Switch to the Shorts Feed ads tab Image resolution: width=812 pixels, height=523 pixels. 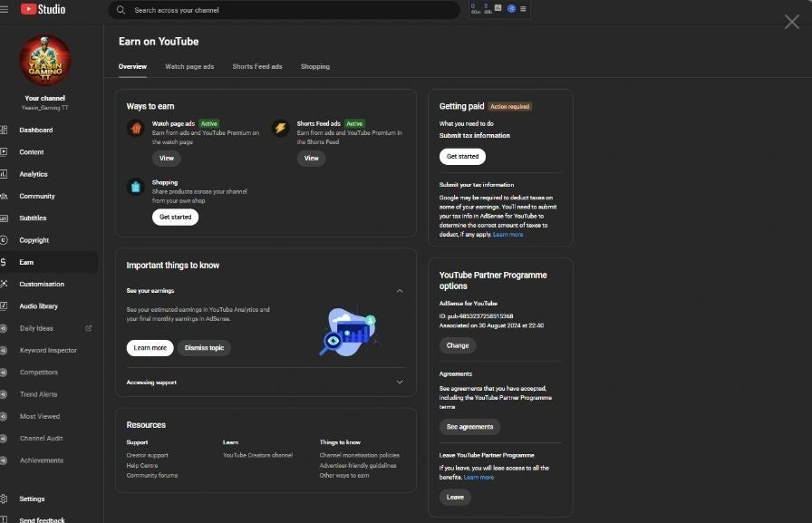(257, 66)
